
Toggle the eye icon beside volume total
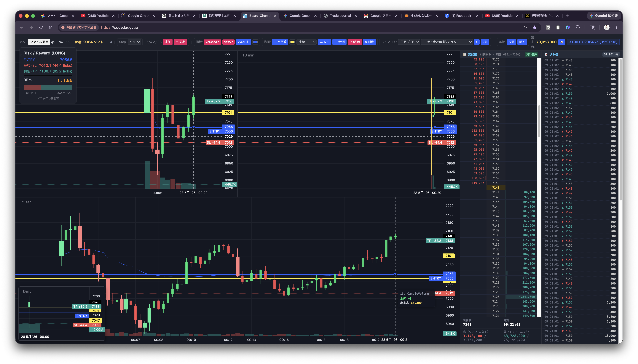pos(562,42)
